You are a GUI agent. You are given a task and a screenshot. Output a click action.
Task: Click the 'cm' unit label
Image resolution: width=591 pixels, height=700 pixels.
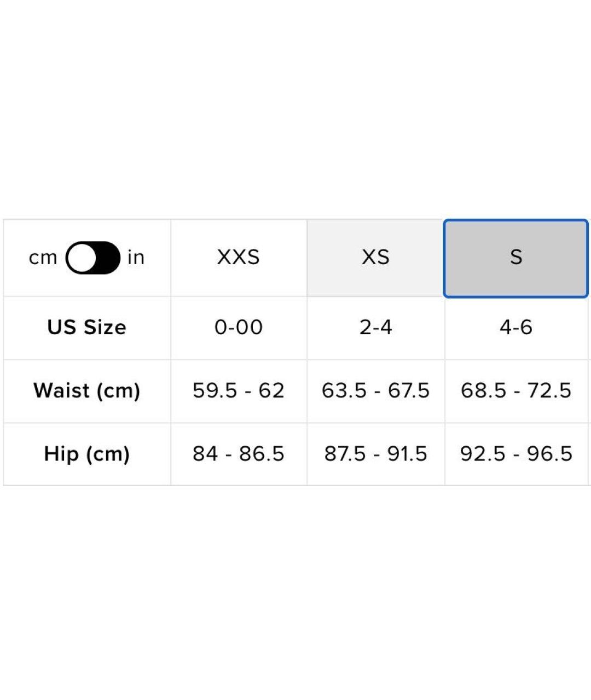tap(43, 258)
